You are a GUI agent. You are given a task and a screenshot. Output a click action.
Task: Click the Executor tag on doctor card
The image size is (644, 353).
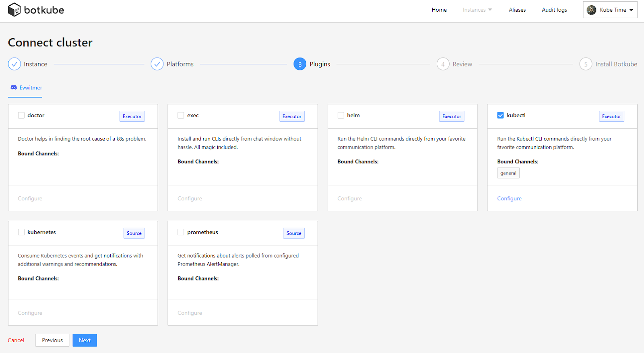(x=132, y=116)
